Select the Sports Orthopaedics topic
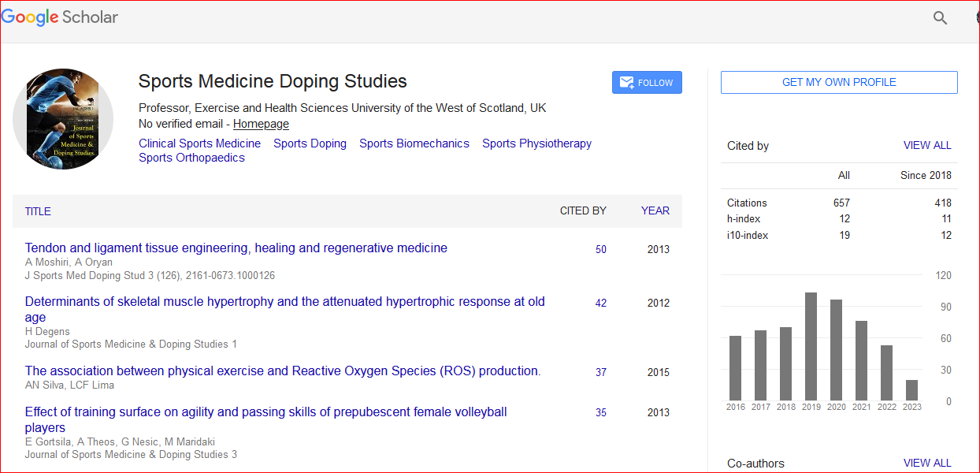 tap(191, 158)
